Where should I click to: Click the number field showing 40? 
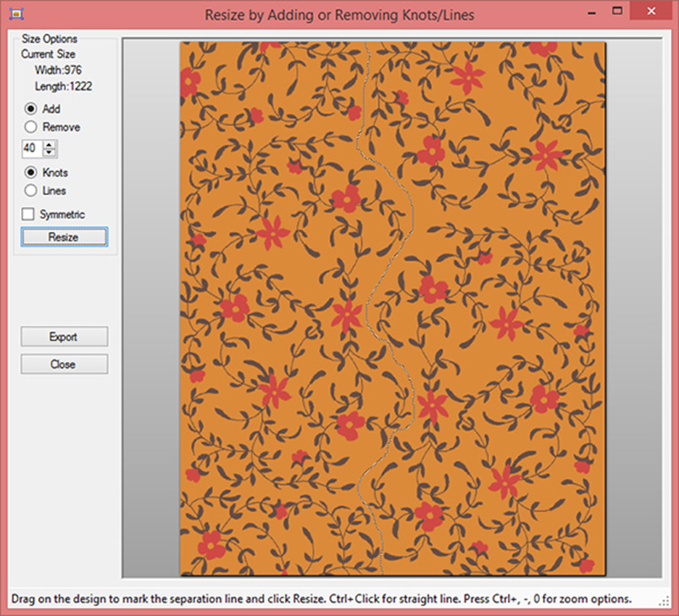(32, 149)
